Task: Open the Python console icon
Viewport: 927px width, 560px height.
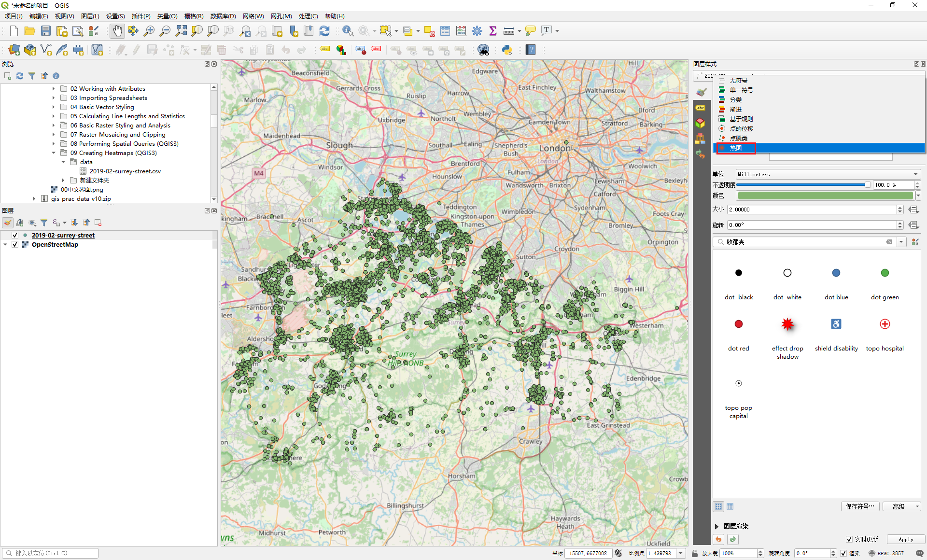Action: pyautogui.click(x=507, y=50)
